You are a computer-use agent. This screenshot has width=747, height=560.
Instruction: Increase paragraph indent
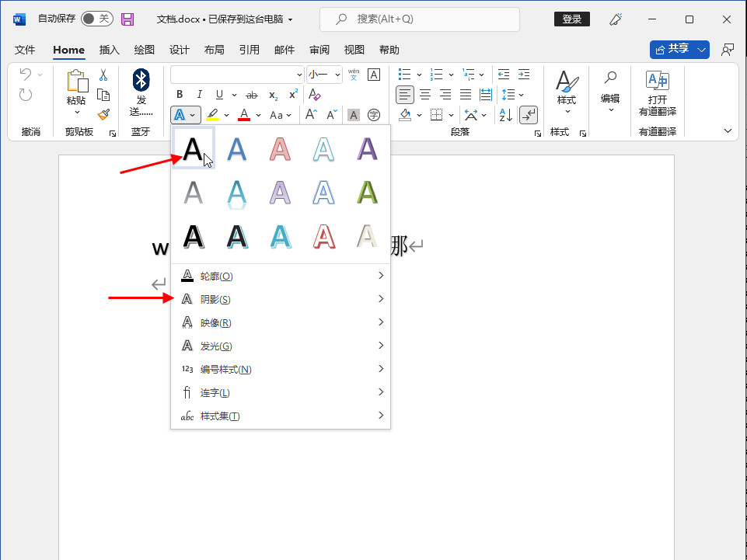point(524,75)
